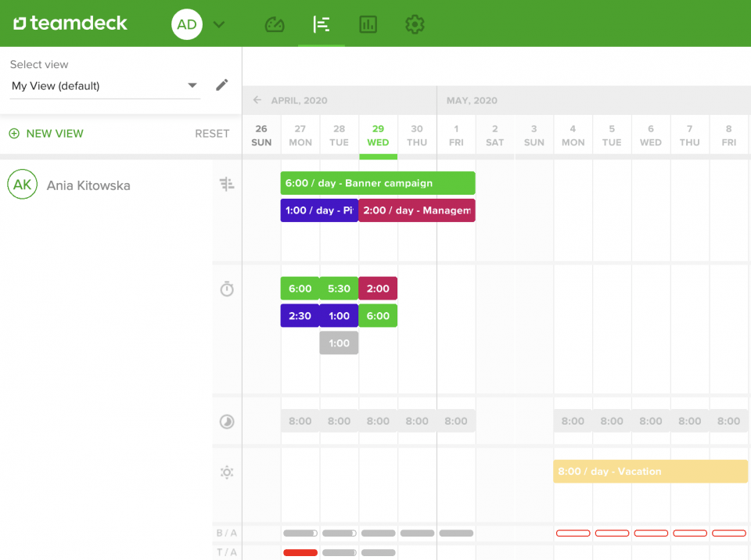Viewport: 751px width, 560px height.
Task: Select 4 MON date header
Action: point(573,135)
